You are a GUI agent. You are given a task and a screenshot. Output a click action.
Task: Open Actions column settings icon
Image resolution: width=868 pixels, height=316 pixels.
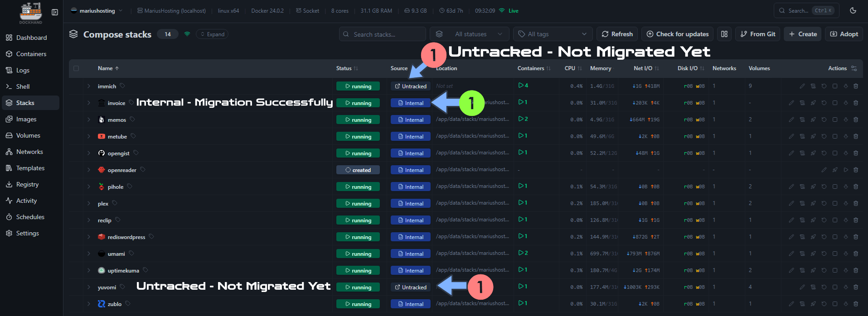click(854, 68)
